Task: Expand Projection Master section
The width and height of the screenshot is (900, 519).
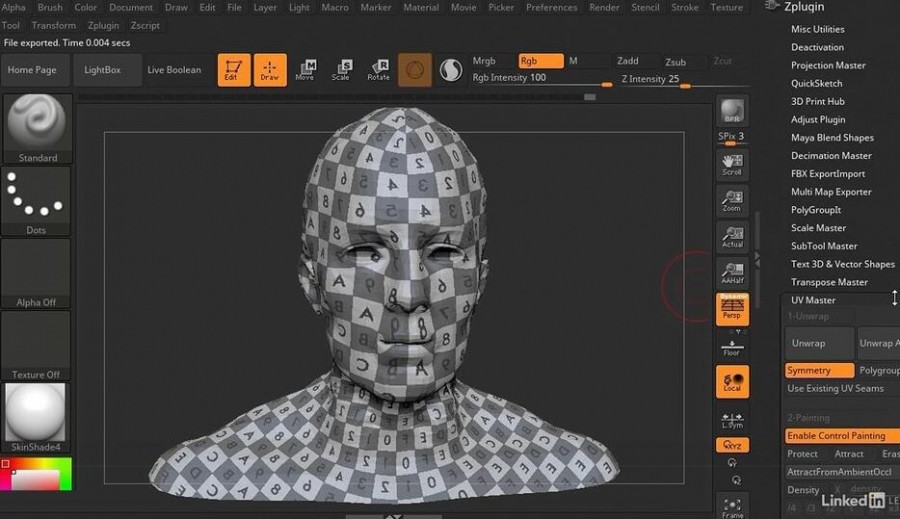Action: pyautogui.click(x=828, y=65)
